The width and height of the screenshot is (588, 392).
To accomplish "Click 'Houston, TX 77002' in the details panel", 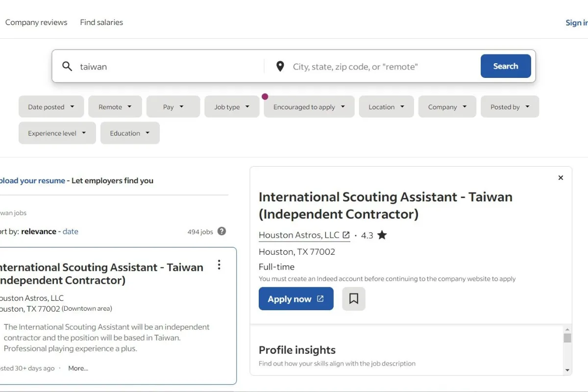I will coord(297,252).
